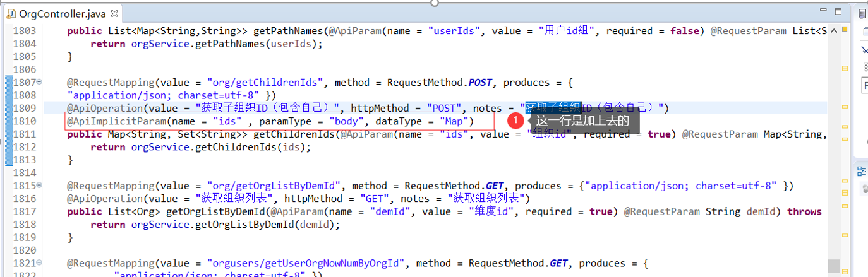Click the getOrgListByDemId method name on line 1817

click(215, 211)
